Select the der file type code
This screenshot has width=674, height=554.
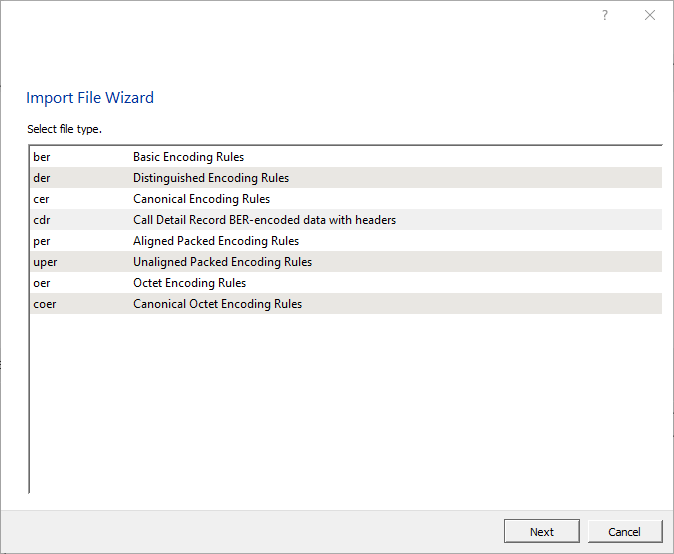(41, 178)
